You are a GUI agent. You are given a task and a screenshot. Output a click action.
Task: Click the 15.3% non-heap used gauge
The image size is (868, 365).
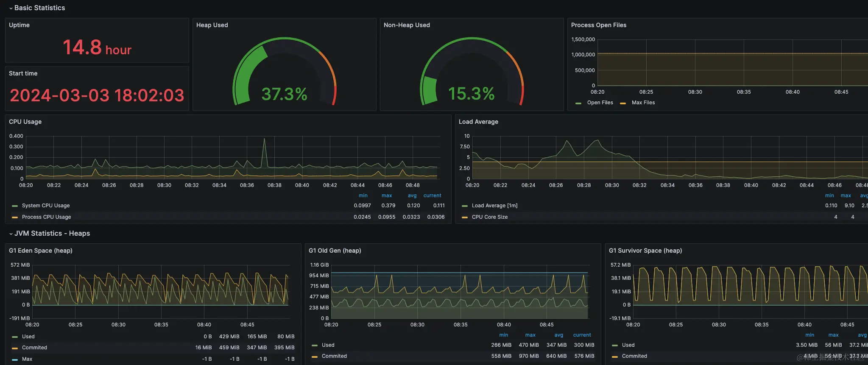[472, 71]
